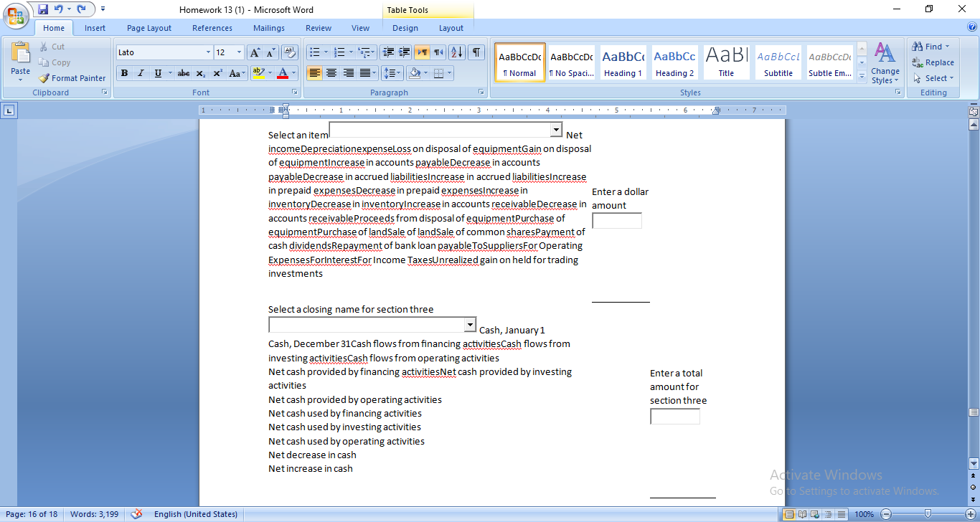980x522 pixels.
Task: Toggle bold formatting
Action: (x=123, y=73)
